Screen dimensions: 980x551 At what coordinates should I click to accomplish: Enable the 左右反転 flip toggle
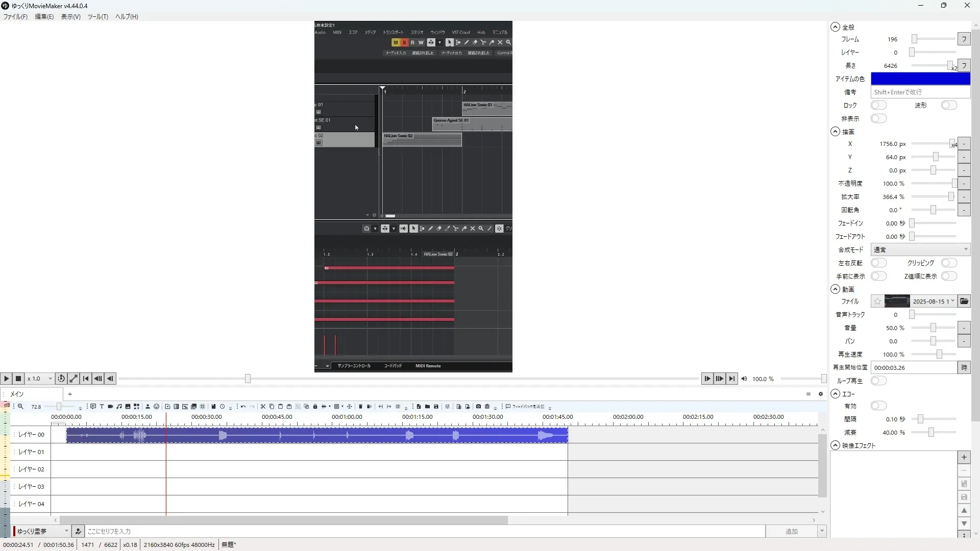click(x=878, y=263)
